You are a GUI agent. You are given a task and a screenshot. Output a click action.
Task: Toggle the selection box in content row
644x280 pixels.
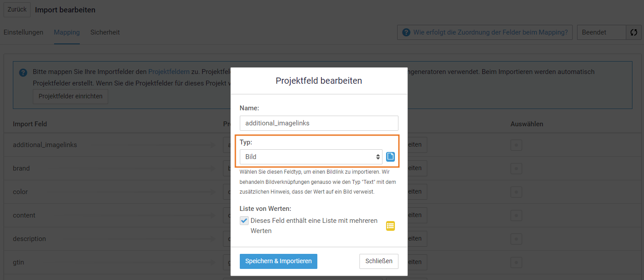point(516,215)
